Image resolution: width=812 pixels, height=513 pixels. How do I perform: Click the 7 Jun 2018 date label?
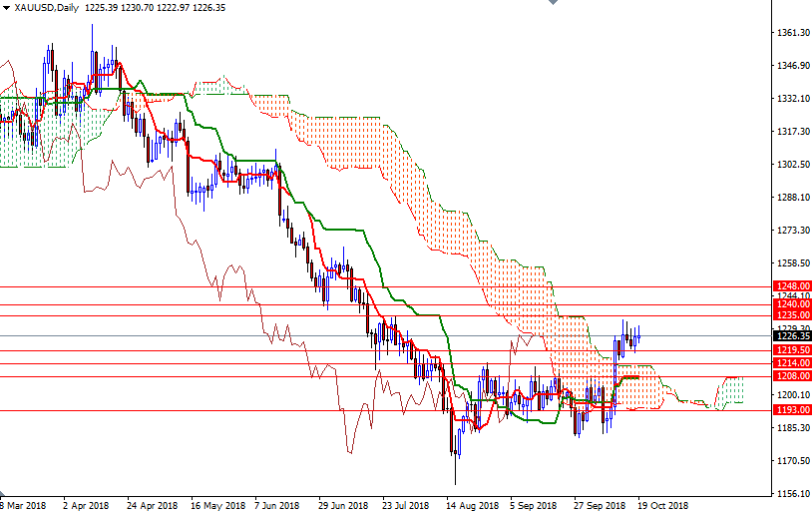click(279, 505)
